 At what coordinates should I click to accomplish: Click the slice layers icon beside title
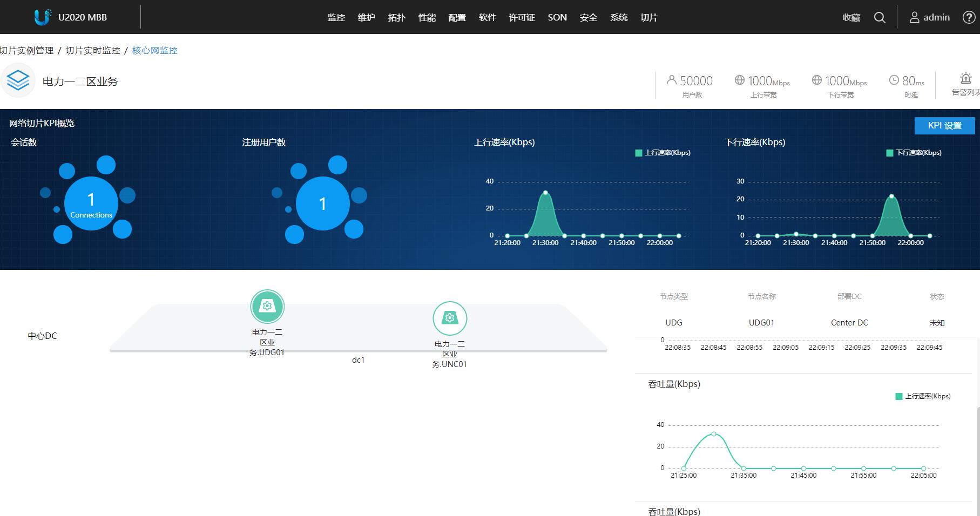click(x=18, y=80)
